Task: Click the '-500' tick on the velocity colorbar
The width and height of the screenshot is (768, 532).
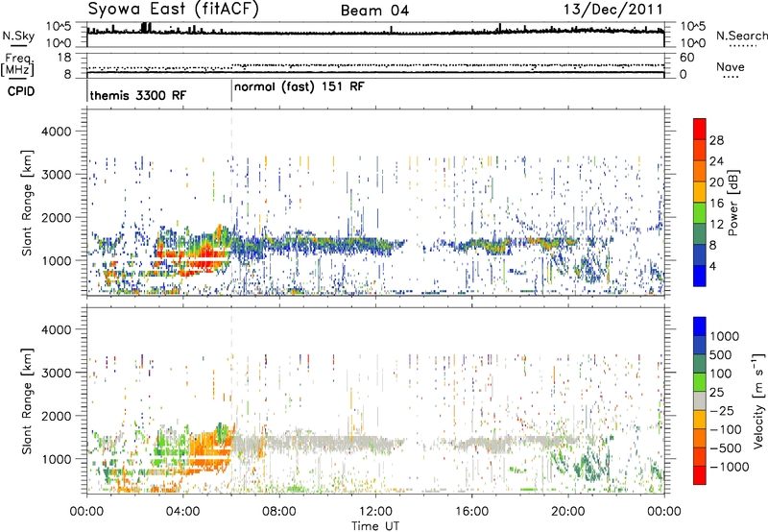Action: click(726, 448)
